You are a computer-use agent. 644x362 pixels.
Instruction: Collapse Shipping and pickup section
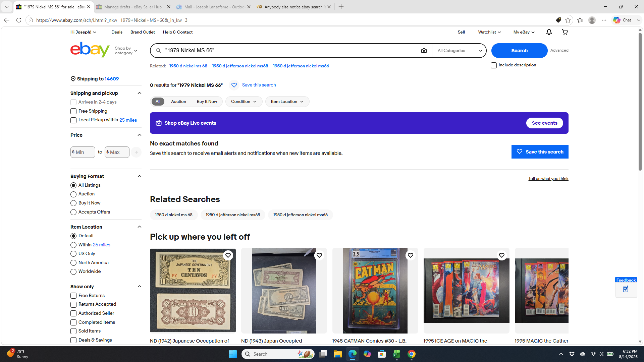(140, 93)
